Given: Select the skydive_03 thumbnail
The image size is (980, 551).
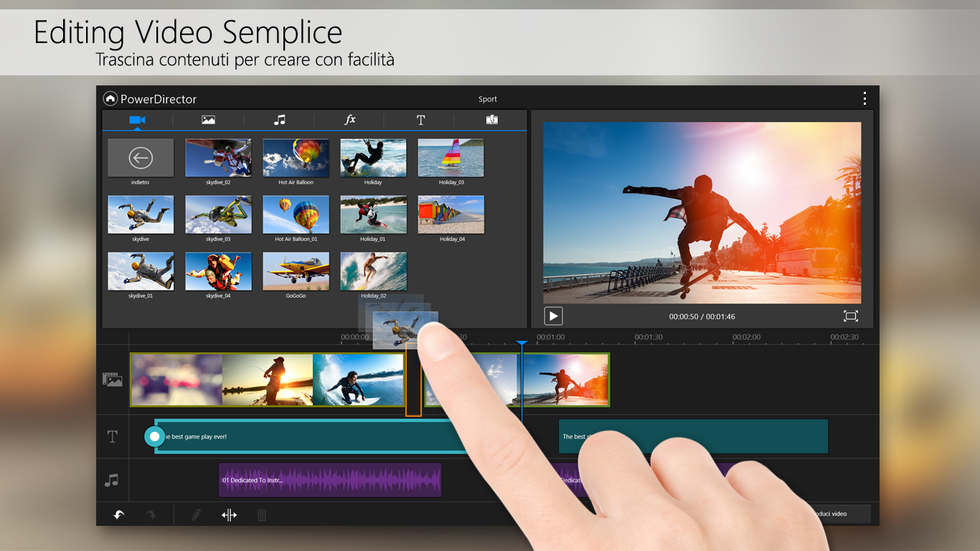Looking at the screenshot, I should (x=218, y=215).
